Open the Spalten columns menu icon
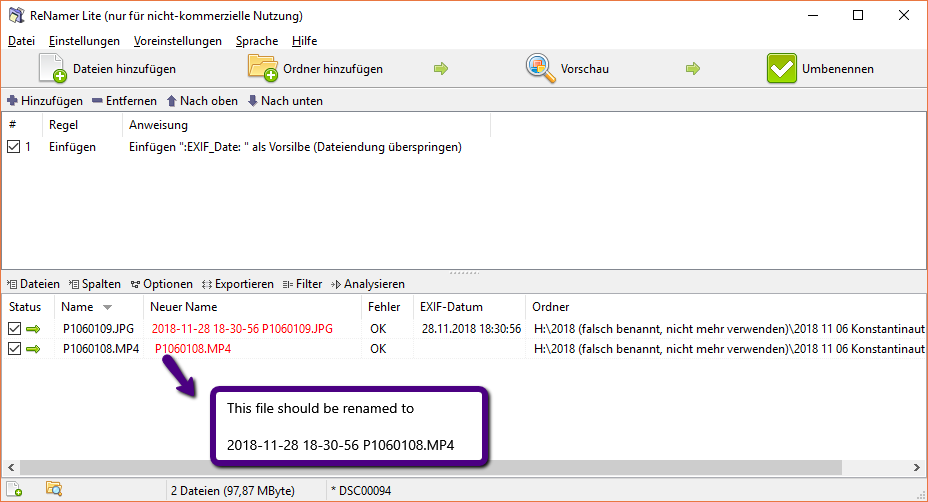Viewport: 928px width, 502px height. coord(74,284)
